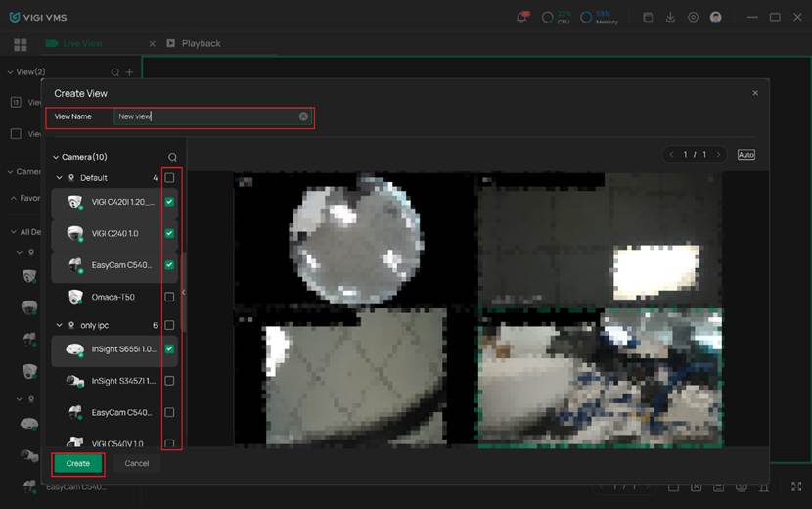Collapse the only ipc group
812x509 pixels.
[59, 325]
